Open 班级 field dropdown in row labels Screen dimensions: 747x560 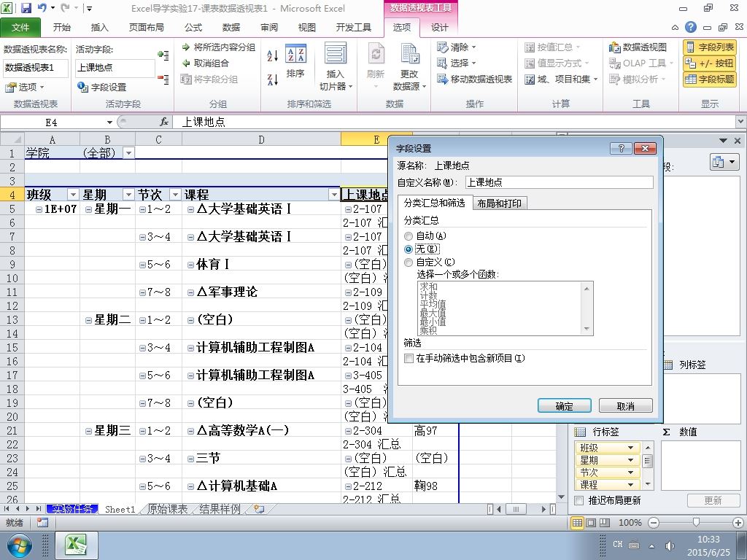[x=630, y=448]
